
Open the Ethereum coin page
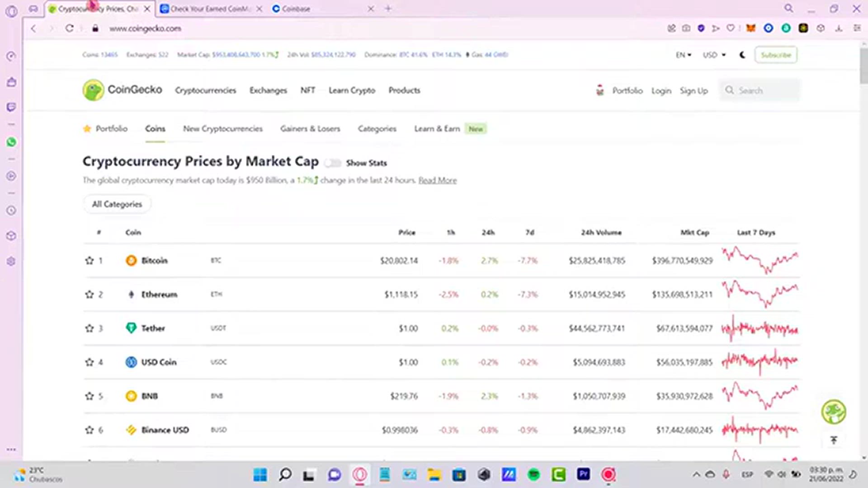[159, 294]
